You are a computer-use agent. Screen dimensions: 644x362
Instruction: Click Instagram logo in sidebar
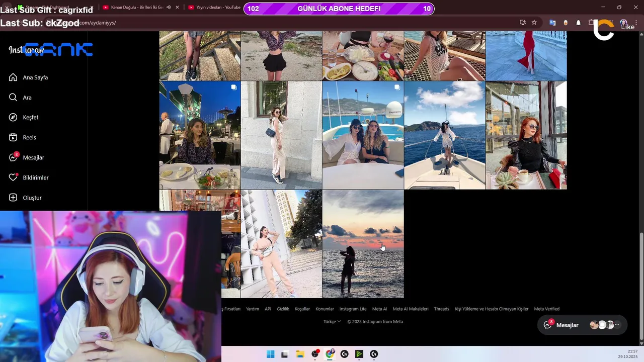pyautogui.click(x=26, y=50)
